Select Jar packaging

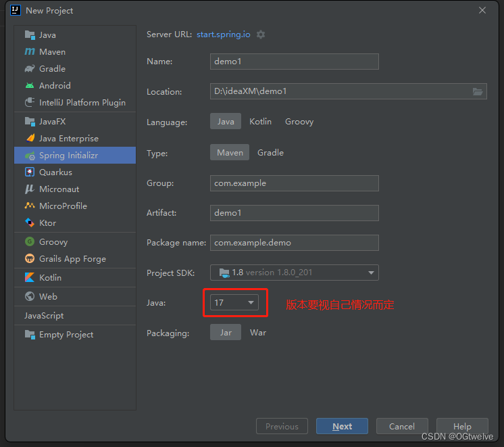pyautogui.click(x=226, y=333)
